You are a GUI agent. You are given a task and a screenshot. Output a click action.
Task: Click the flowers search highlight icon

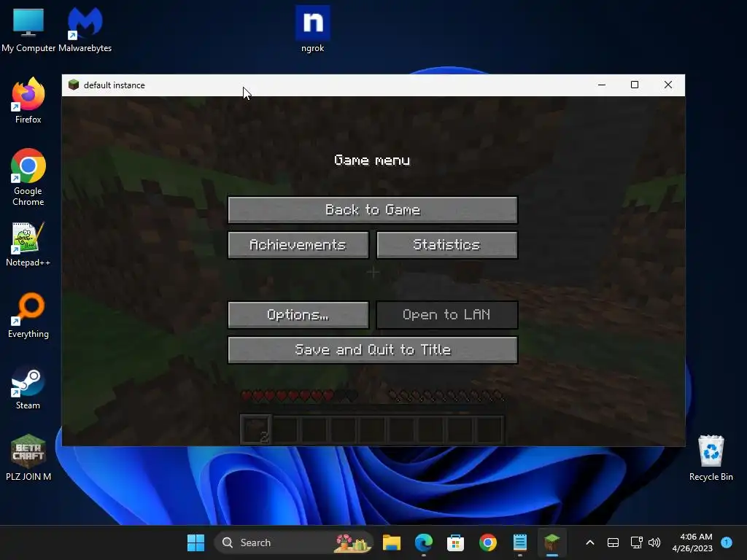[x=352, y=542]
